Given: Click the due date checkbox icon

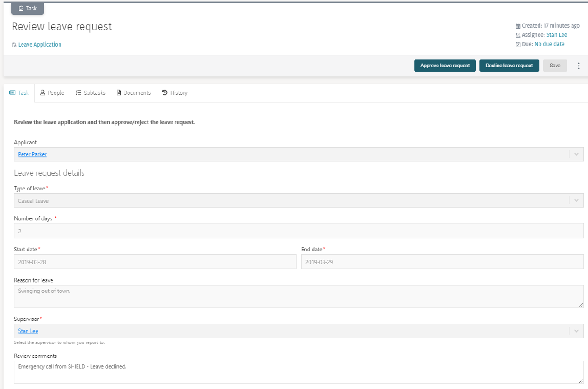Looking at the screenshot, I should pos(518,45).
